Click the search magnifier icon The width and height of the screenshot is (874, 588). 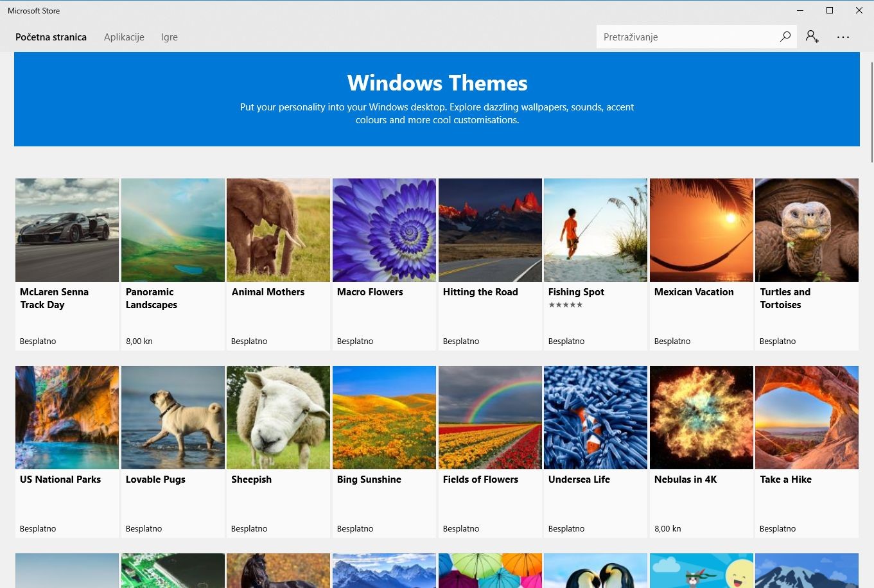point(785,37)
